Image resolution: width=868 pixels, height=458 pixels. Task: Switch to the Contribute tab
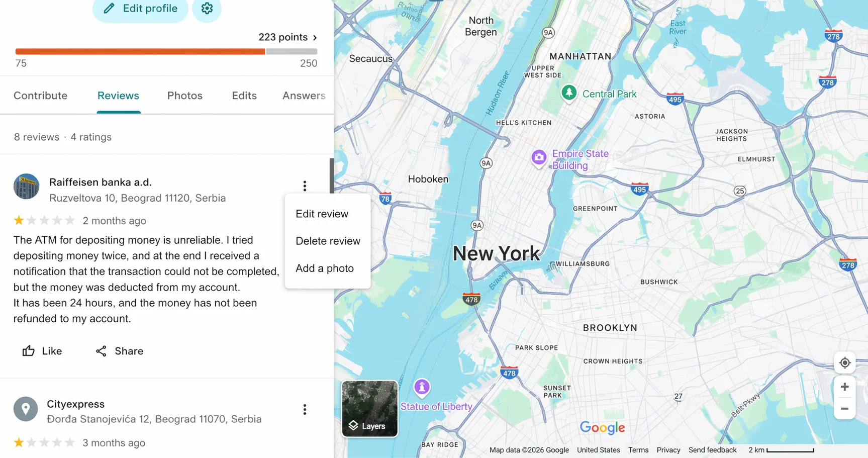(40, 96)
